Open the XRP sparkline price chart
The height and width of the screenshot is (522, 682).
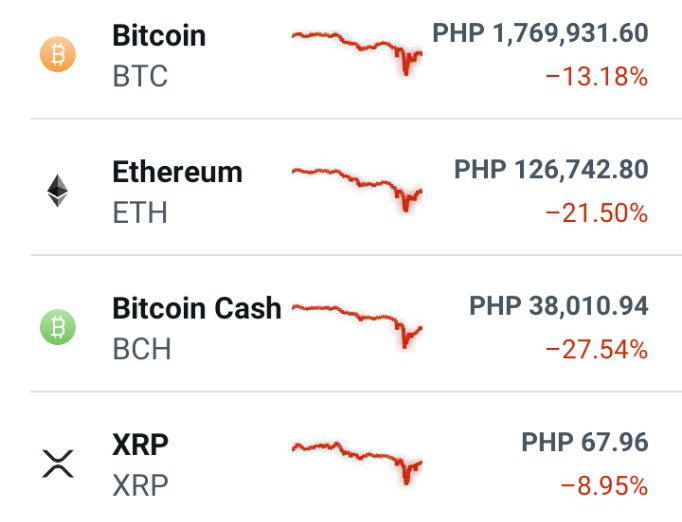[357, 463]
